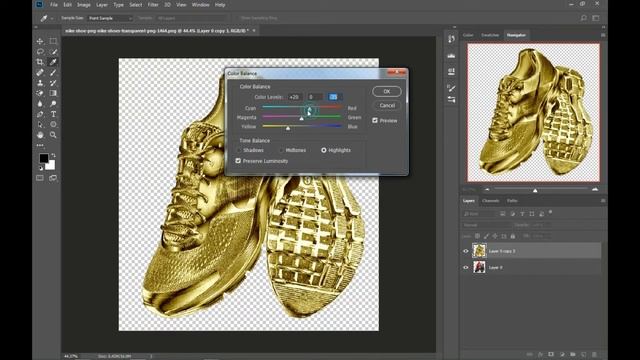Screen dimensions: 640x360
Task: Open the File menu
Action: pyautogui.click(x=54, y=5)
